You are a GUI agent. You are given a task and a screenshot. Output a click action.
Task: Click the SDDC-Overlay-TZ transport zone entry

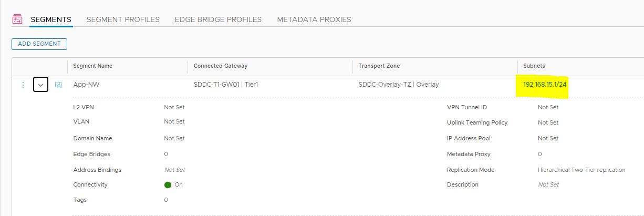(398, 85)
